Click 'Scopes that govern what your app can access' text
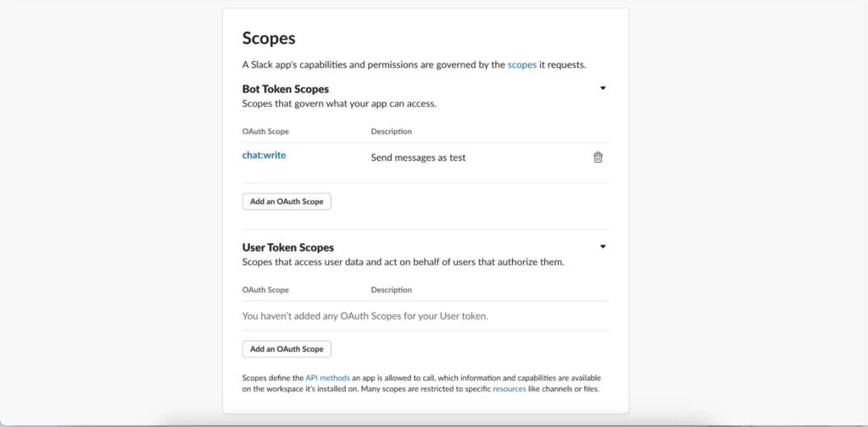The image size is (868, 427). pyautogui.click(x=339, y=103)
